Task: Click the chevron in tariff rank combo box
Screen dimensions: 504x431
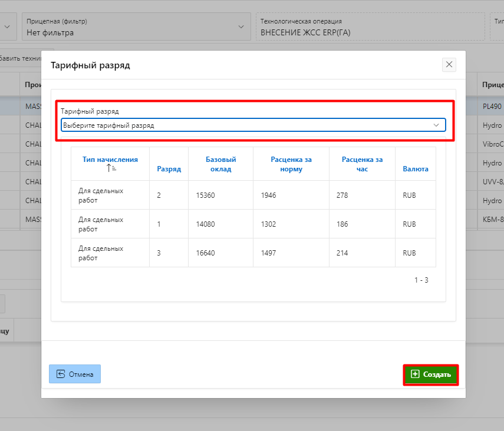Action: [x=436, y=125]
